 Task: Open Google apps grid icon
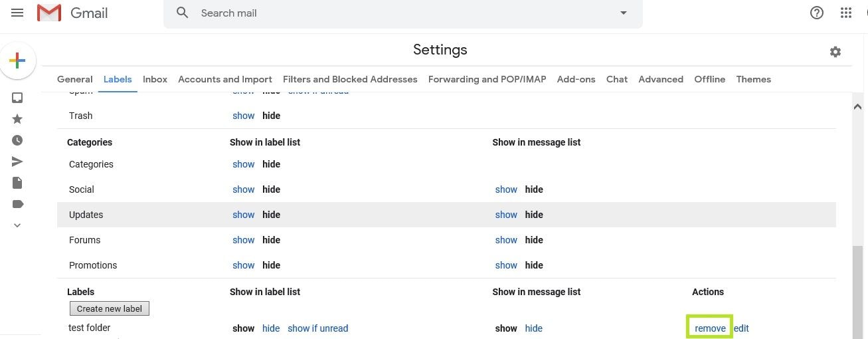pyautogui.click(x=846, y=13)
